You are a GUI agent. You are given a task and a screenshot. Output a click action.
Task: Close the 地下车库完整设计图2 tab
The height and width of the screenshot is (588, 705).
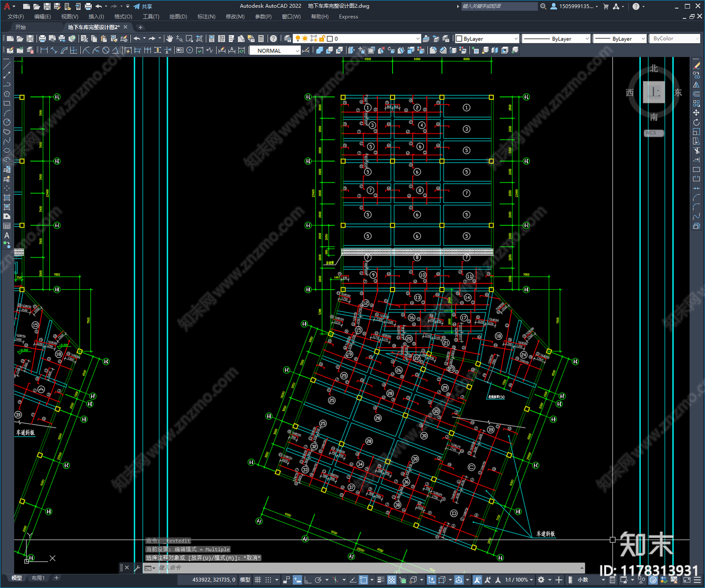[126, 27]
